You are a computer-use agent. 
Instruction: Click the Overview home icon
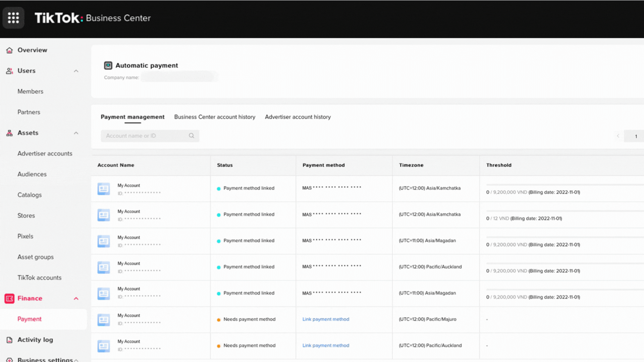click(9, 50)
